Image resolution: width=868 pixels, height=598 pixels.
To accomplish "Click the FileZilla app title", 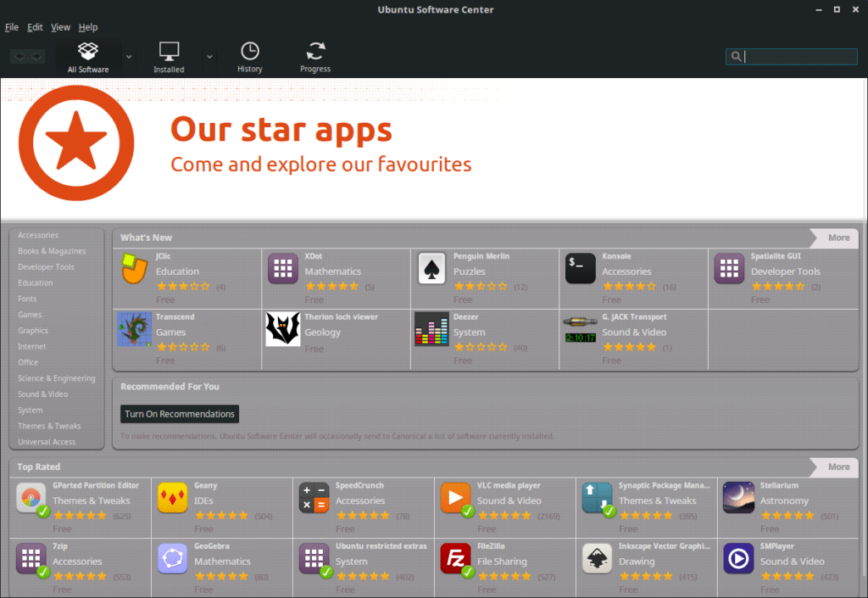I will click(491, 546).
